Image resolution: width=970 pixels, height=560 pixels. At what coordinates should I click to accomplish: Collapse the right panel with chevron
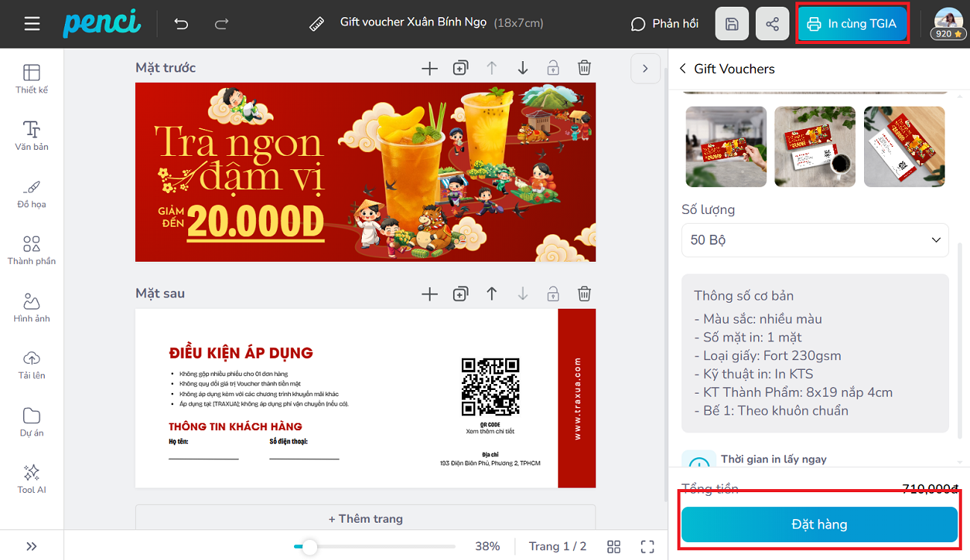click(645, 69)
